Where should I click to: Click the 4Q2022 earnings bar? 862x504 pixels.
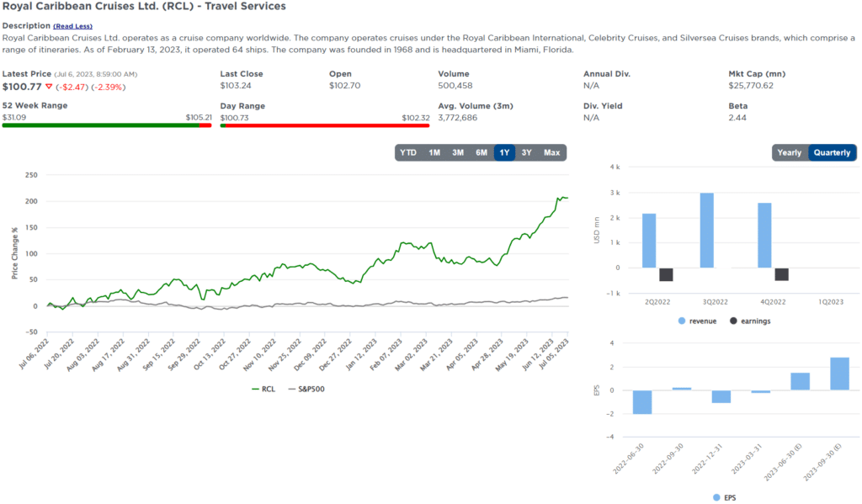click(782, 274)
